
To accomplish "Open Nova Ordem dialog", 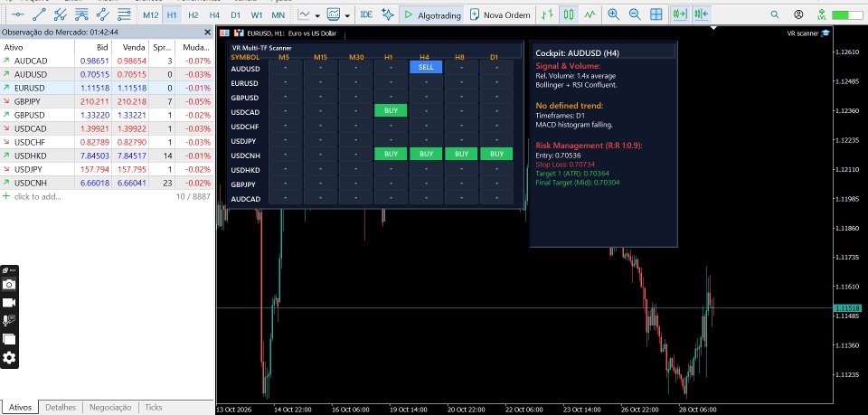I will [x=501, y=15].
